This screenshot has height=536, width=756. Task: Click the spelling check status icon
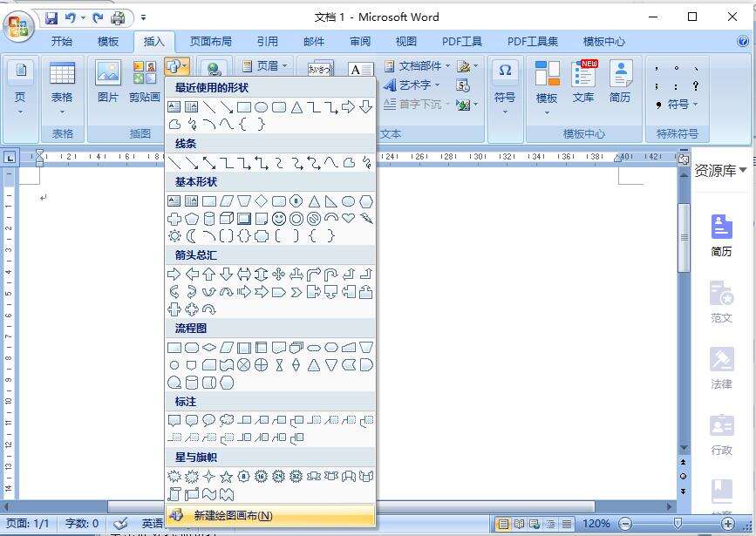pyautogui.click(x=121, y=523)
